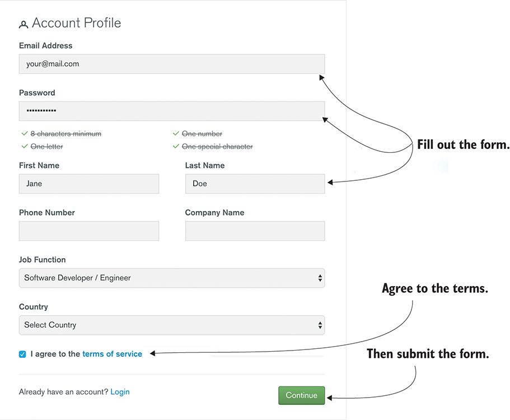This screenshot has height=420, width=510.
Task: Click the checkmark beside One letter
Action: [24, 146]
